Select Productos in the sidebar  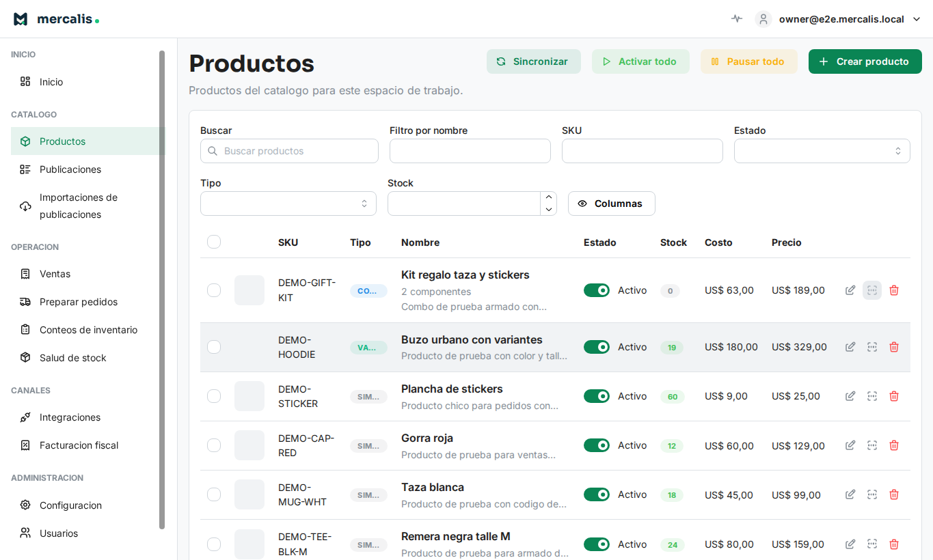pos(88,141)
